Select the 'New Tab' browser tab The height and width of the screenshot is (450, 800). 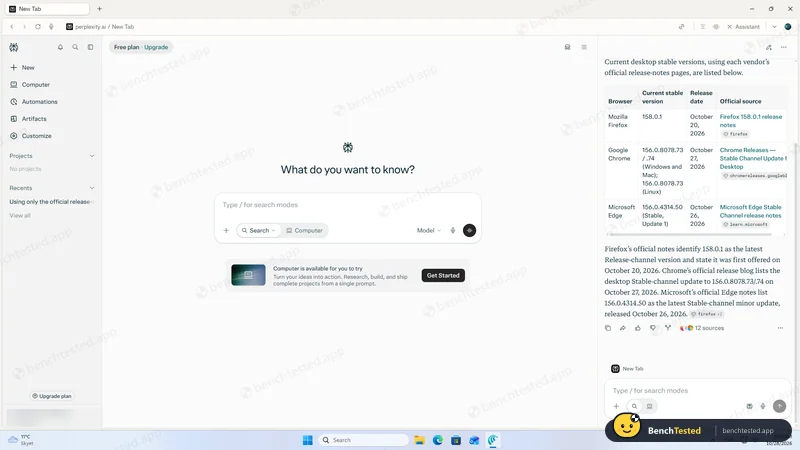point(47,9)
